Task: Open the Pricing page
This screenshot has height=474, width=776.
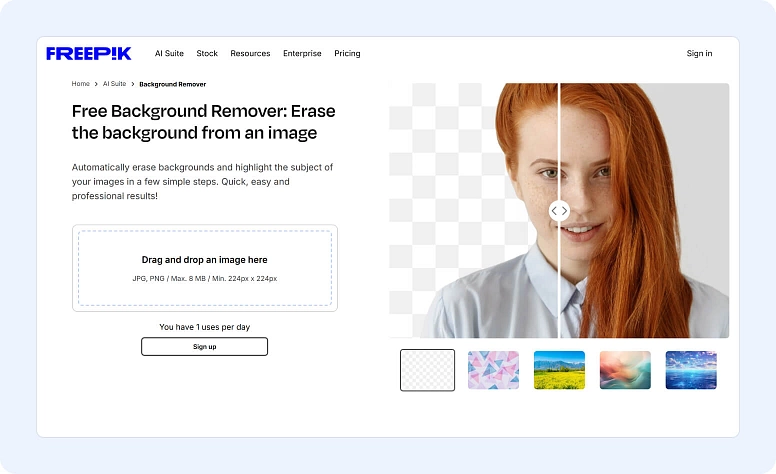Action: 347,54
